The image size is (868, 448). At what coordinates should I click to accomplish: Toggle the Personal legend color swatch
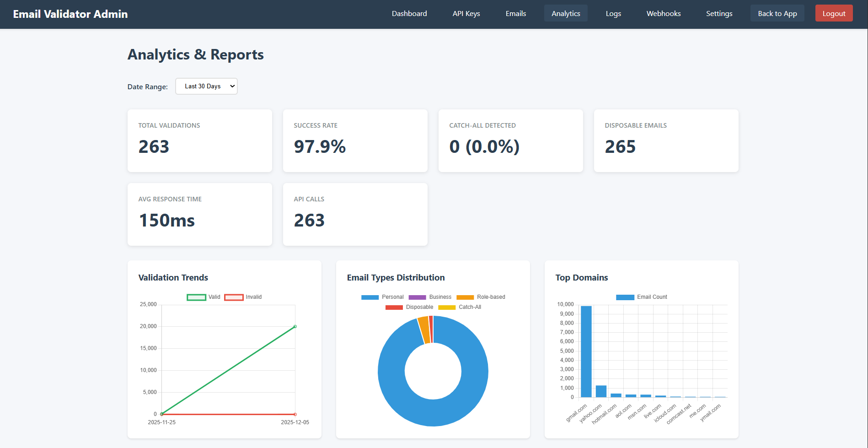click(x=370, y=297)
